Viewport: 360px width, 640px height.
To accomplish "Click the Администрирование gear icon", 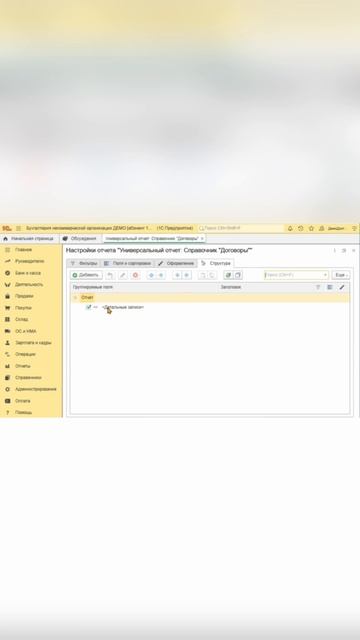I will 7,389.
